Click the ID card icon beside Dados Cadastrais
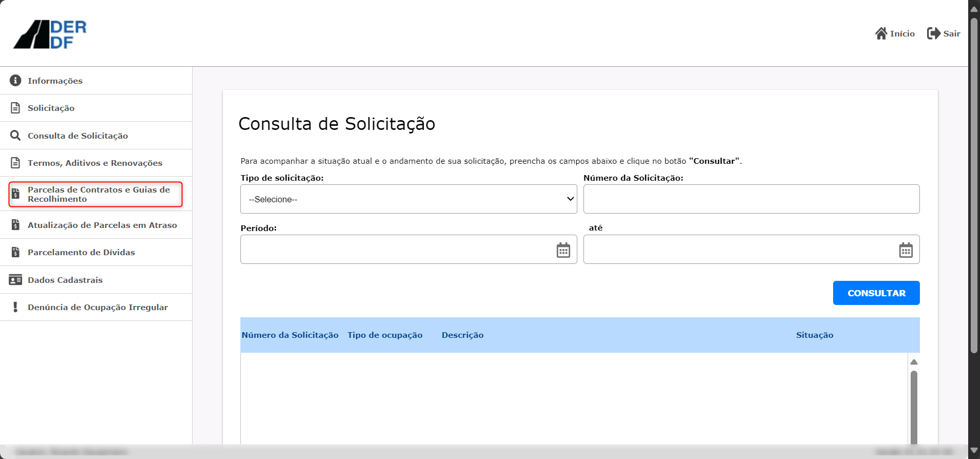The image size is (980, 459). (15, 280)
